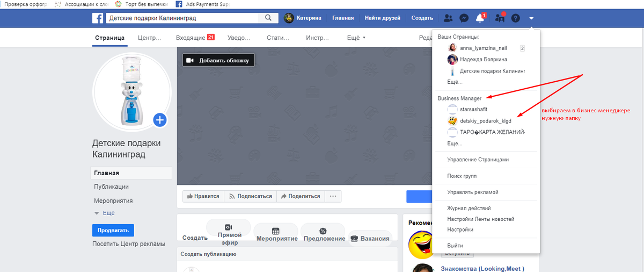Click the Вакансия briefcase icon
This screenshot has height=272, width=644.
pyautogui.click(x=354, y=238)
